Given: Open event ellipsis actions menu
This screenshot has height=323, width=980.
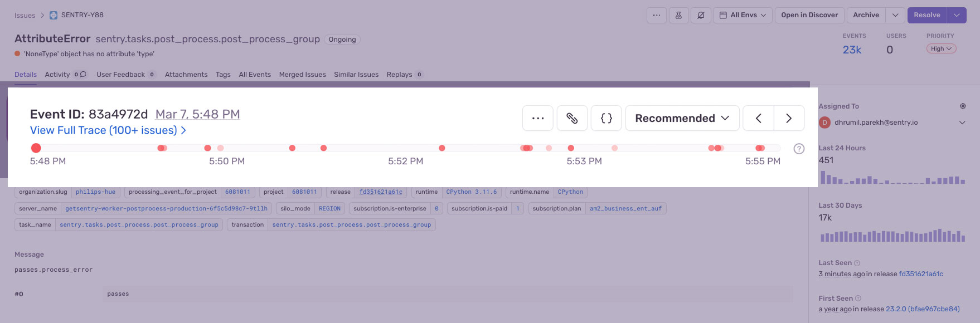Looking at the screenshot, I should [537, 118].
